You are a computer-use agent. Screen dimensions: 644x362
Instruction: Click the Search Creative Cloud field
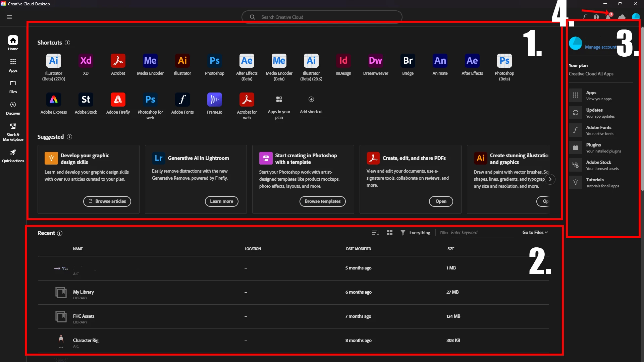tap(322, 17)
